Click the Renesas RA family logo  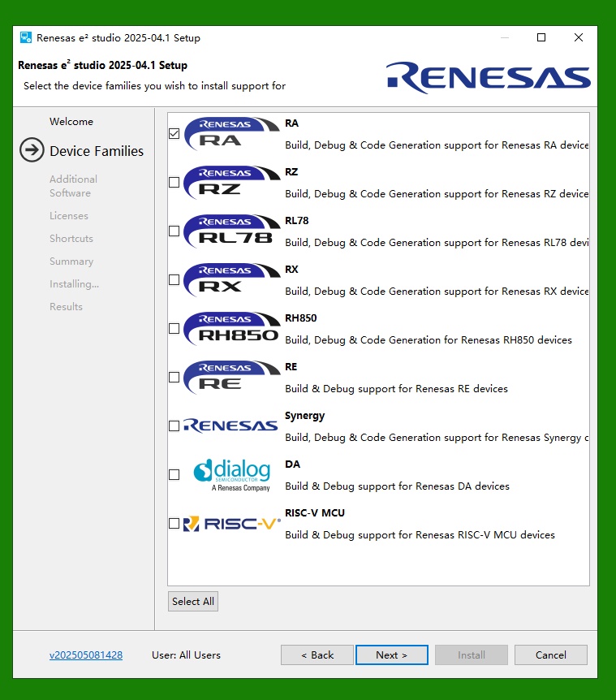[231, 134]
